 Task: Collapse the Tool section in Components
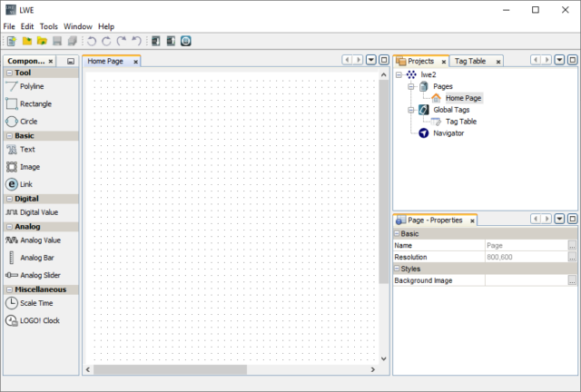pyautogui.click(x=8, y=73)
